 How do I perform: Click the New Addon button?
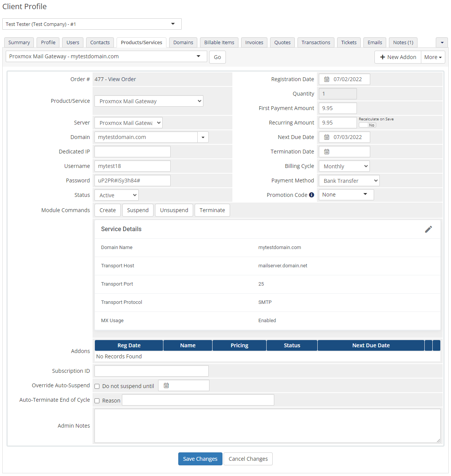[x=398, y=57]
